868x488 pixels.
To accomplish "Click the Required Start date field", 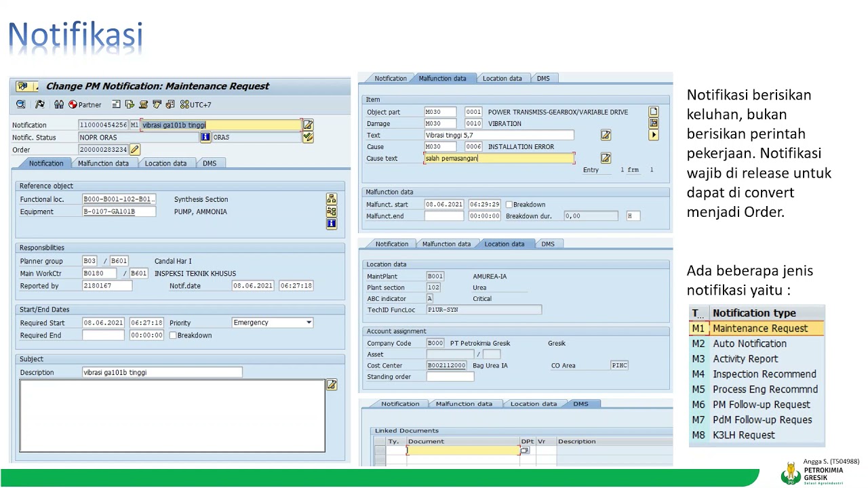I will tap(103, 323).
